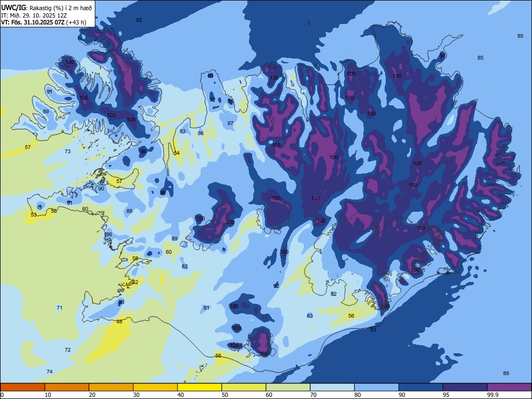The image size is (532, 399).
Task: Click the legend scale label '10'
Action: click(48, 395)
